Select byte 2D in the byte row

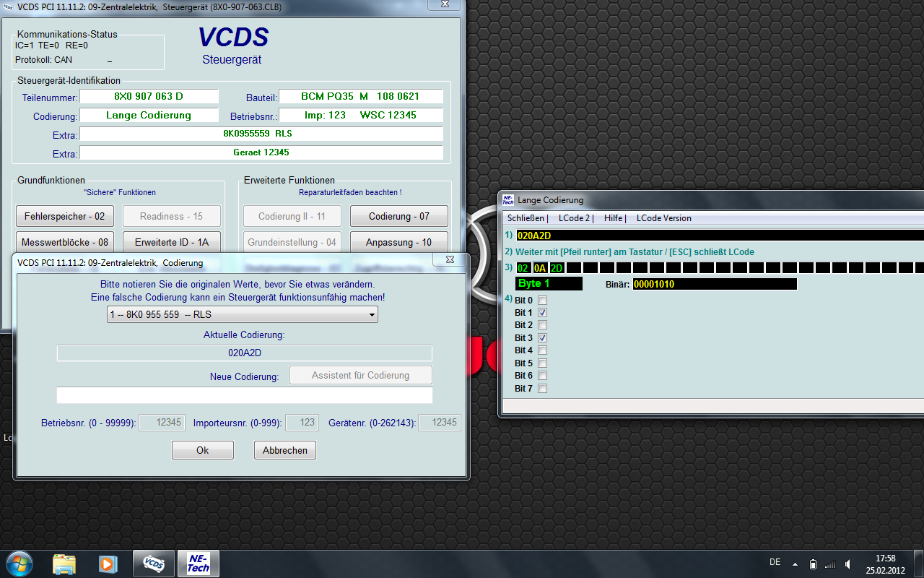coord(557,268)
